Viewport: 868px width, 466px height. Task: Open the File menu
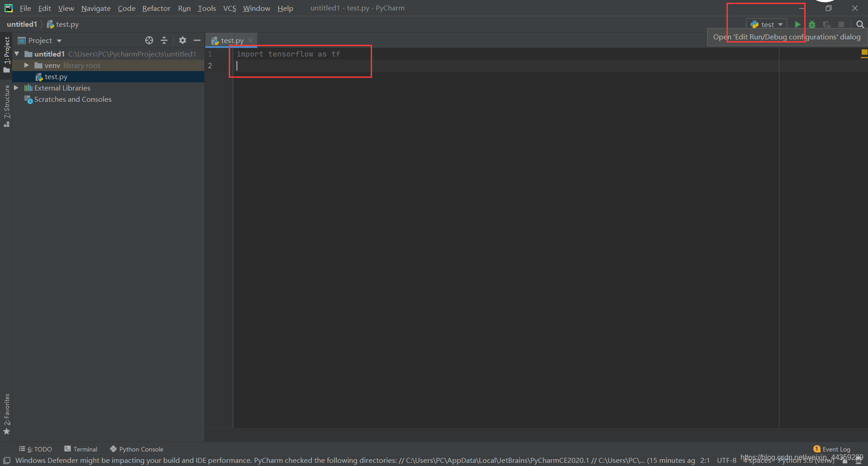point(25,8)
